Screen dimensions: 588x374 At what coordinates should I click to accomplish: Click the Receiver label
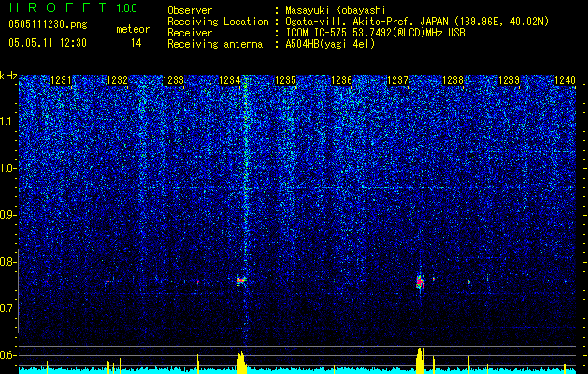tap(190, 33)
